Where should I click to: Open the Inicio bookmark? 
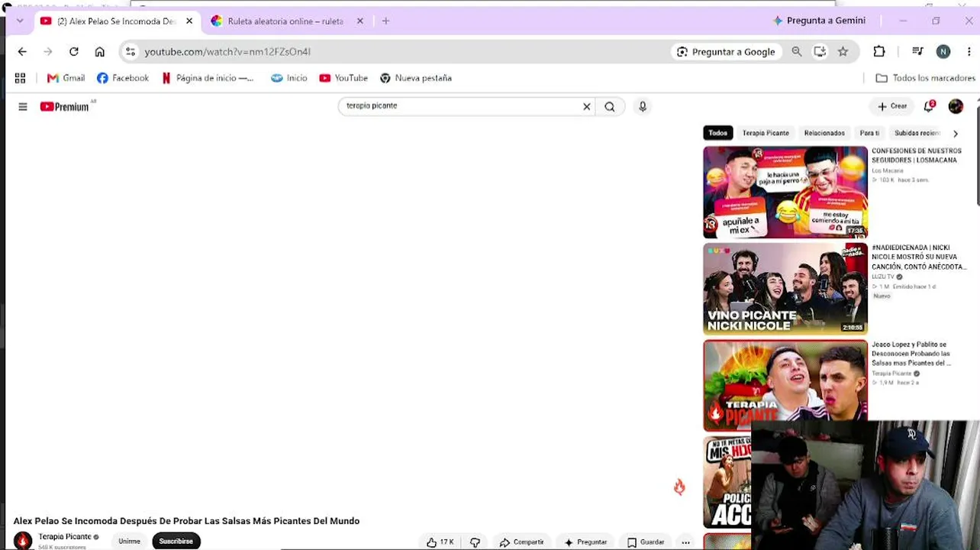[x=289, y=78]
